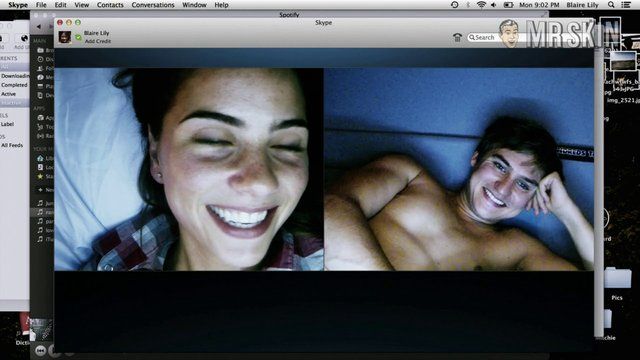
Task: Click the Spotify Follow icon
Action: click(x=40, y=68)
